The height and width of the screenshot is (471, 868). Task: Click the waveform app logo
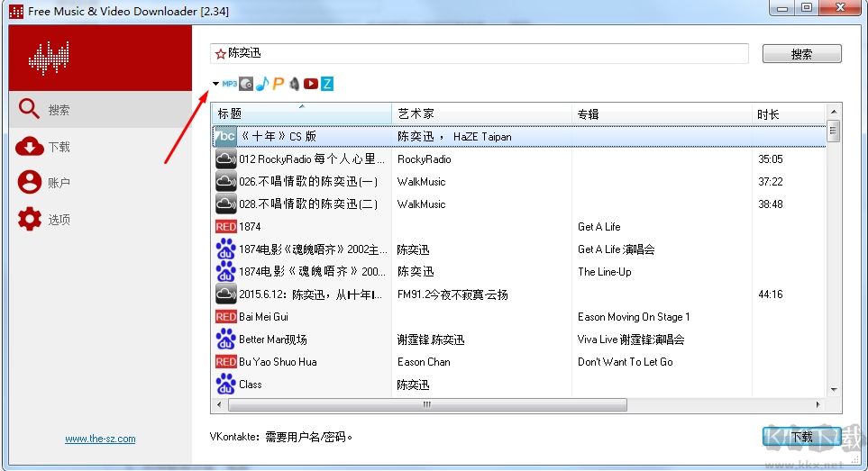(49, 58)
